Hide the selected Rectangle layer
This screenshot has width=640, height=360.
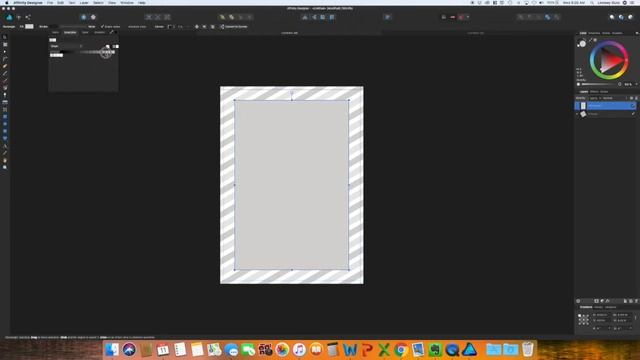coord(633,106)
